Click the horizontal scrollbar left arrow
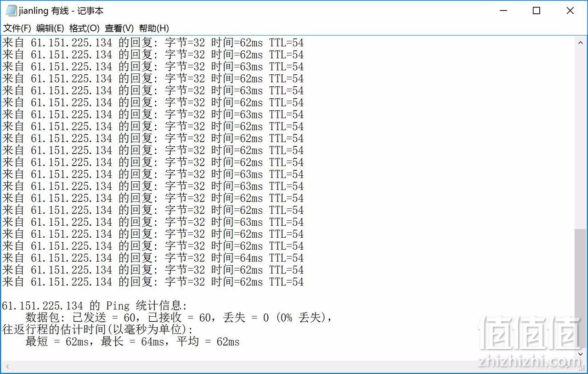Image resolution: width=588 pixels, height=374 pixels. [x=6, y=366]
